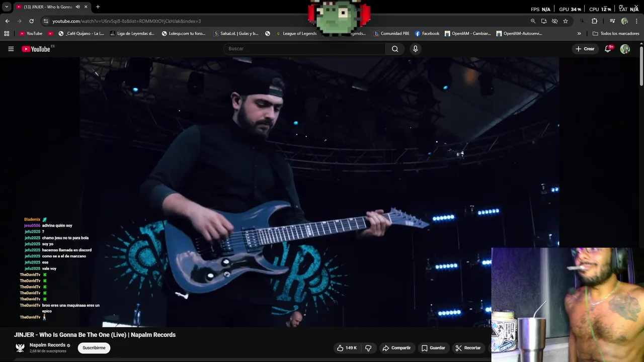Click the Suscribirme button
Screen dimensions: 644x362
coord(94,348)
